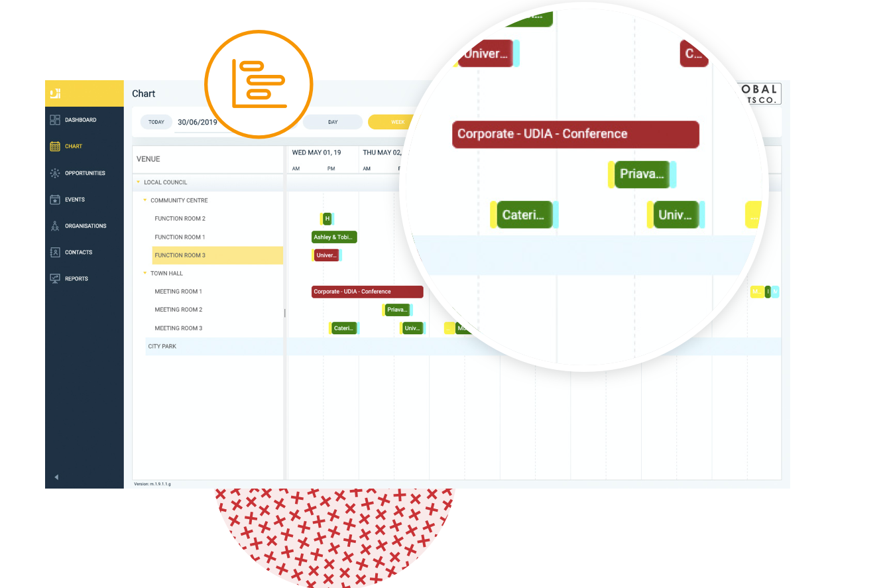Grab the splitter handle between venue list and chart
Screen dimensions: 887x588
285,313
